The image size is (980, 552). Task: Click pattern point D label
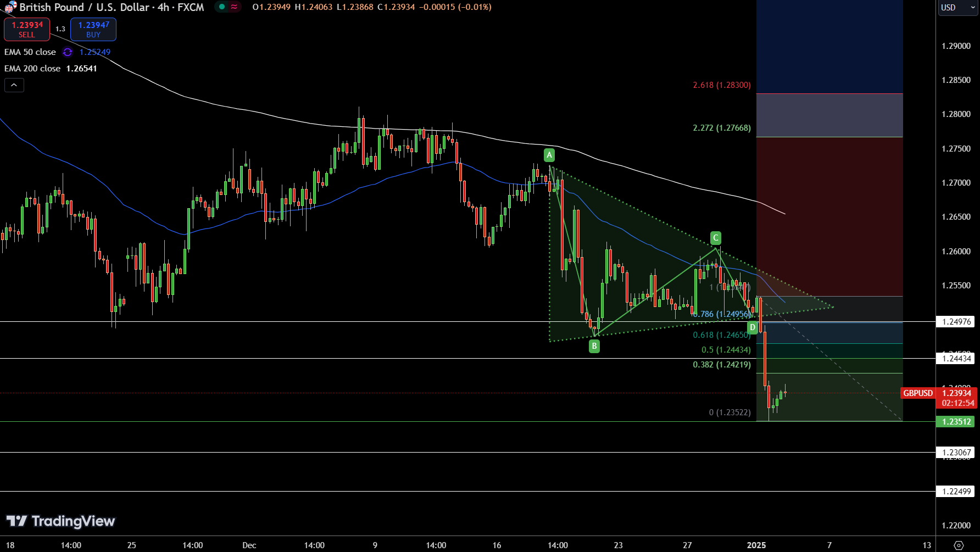[x=753, y=327]
